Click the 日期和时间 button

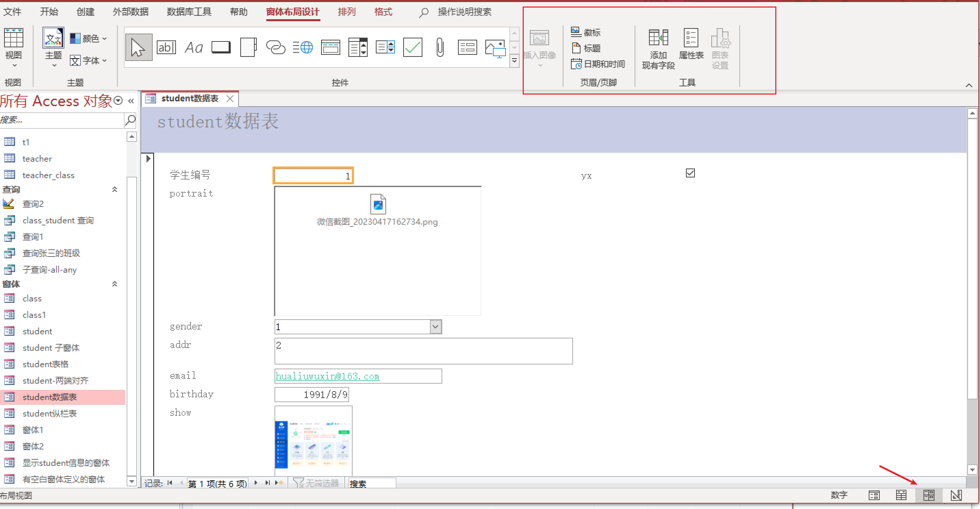tap(598, 64)
